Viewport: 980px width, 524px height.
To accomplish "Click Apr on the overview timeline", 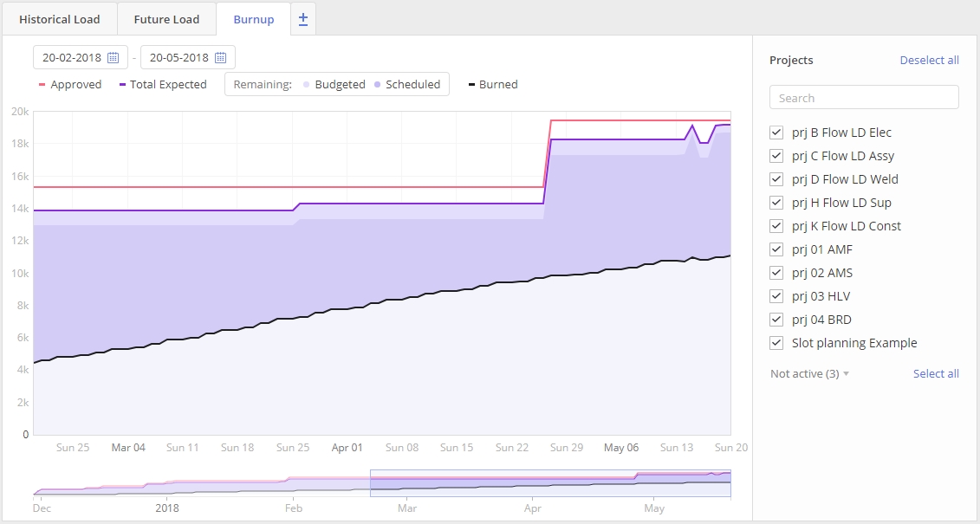I will [x=533, y=508].
